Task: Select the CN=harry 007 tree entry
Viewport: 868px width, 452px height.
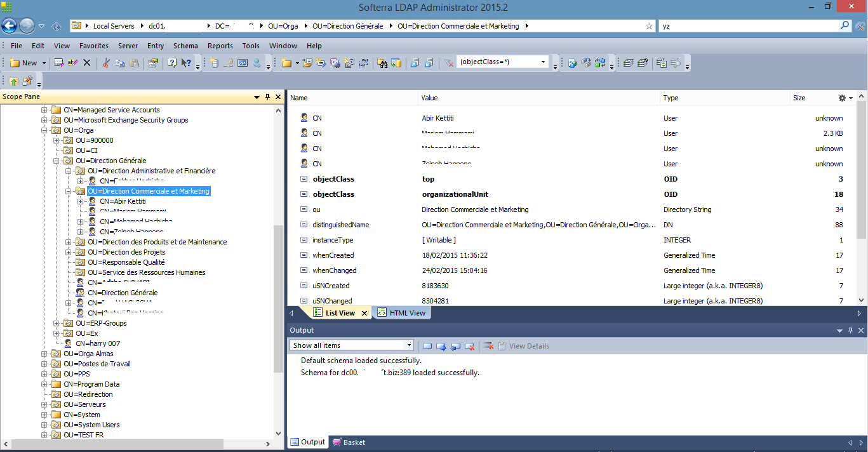Action: pyautogui.click(x=98, y=343)
